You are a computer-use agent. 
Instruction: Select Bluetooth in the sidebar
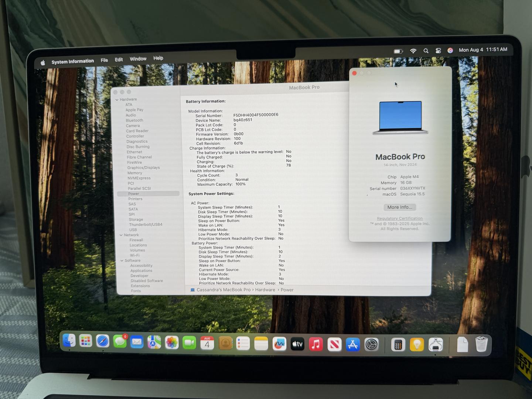coord(134,120)
